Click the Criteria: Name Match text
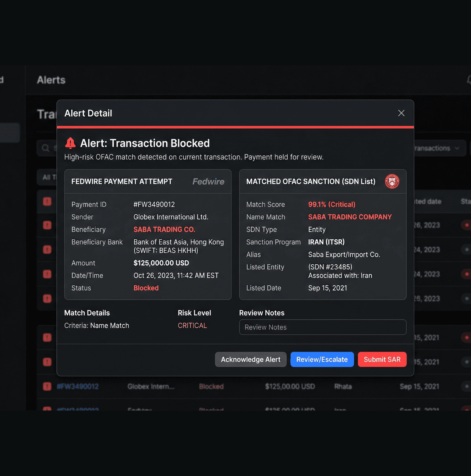The image size is (471, 476). pyautogui.click(x=96, y=325)
